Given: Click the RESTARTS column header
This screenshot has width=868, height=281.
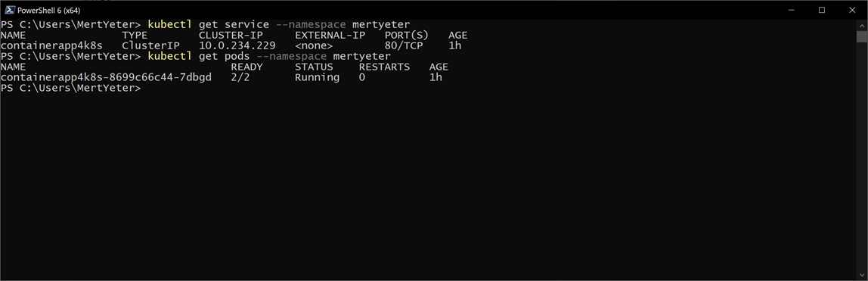Looking at the screenshot, I should (x=384, y=67).
